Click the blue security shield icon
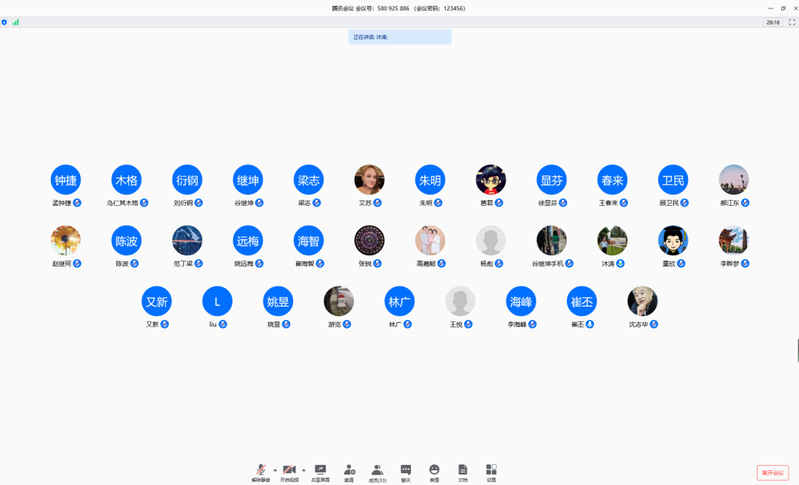The width and height of the screenshot is (799, 485). point(5,22)
